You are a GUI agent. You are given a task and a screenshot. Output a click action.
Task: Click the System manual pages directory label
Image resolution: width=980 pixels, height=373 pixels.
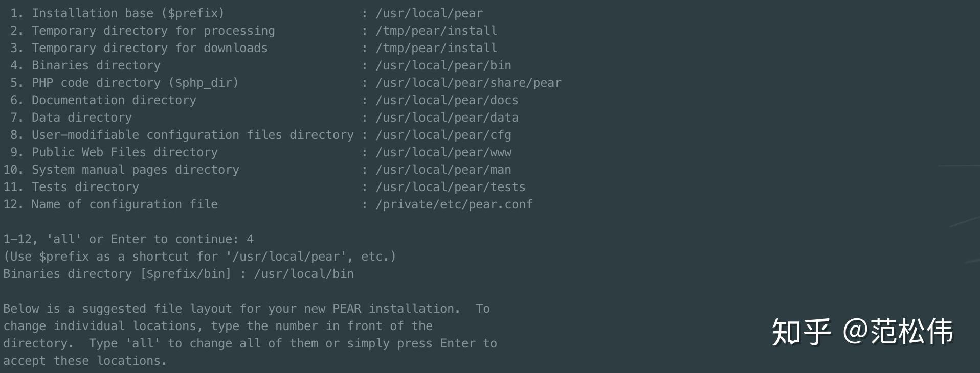click(135, 170)
